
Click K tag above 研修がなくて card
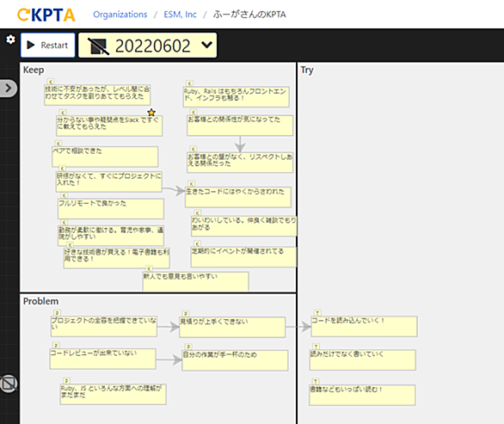(63, 169)
